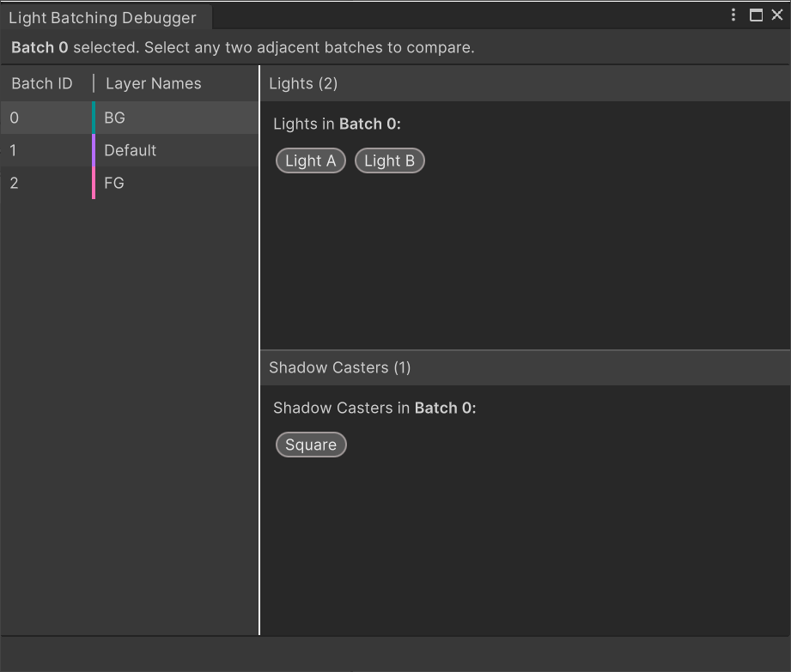This screenshot has width=791, height=672.
Task: Select Batch 0 containing BG layer
Action: 129,117
